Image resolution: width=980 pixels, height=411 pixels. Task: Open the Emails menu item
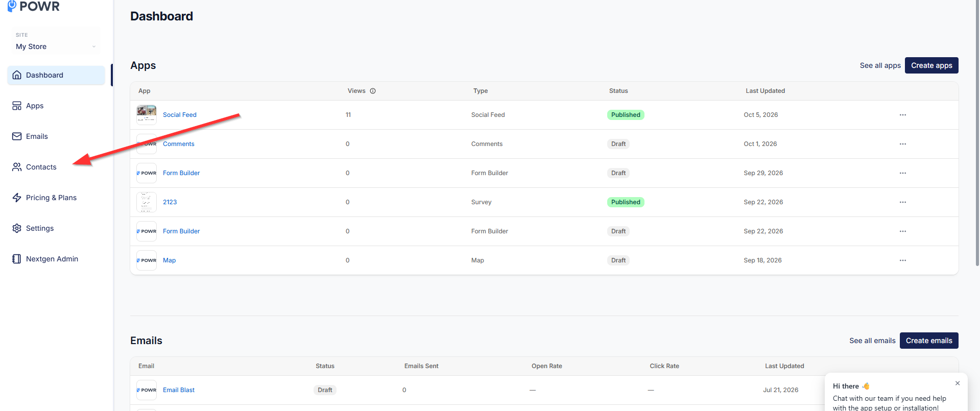tap(56, 136)
